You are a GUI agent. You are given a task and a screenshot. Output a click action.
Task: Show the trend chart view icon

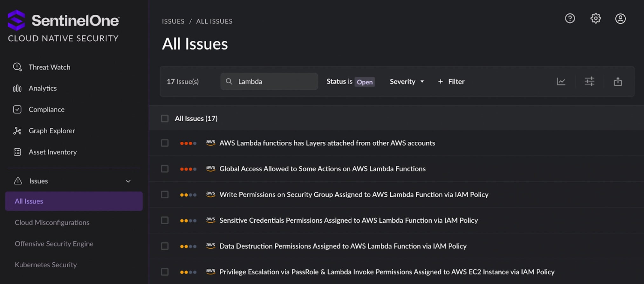561,82
